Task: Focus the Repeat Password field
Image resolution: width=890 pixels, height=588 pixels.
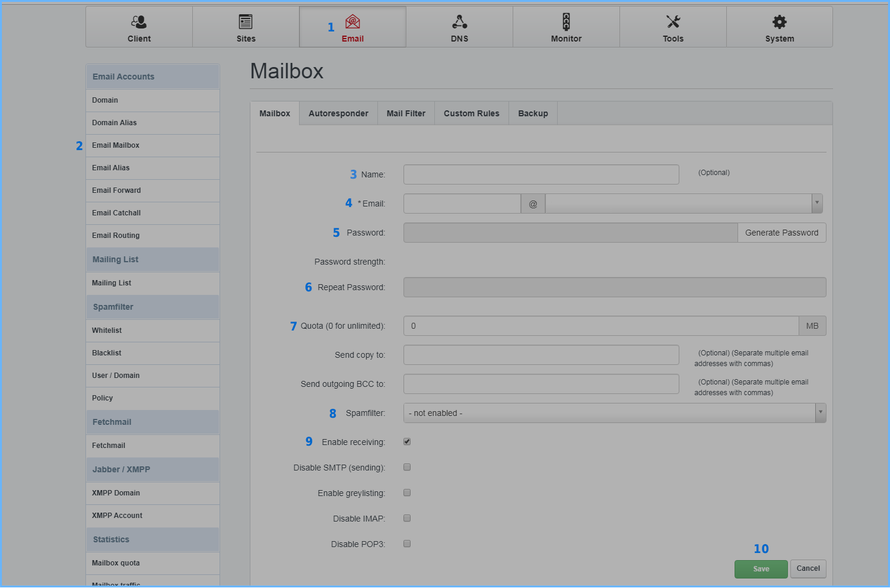Action: [615, 287]
